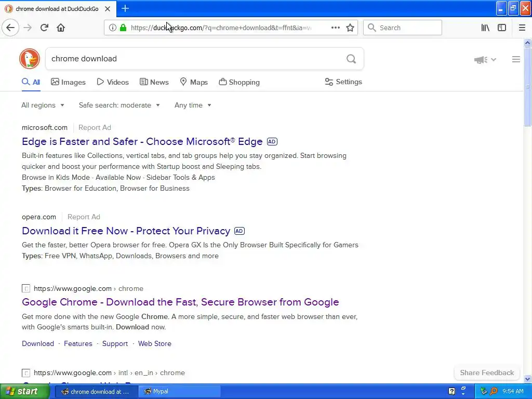Image resolution: width=532 pixels, height=399 pixels.
Task: Report the opera.com ad
Action: (84, 217)
